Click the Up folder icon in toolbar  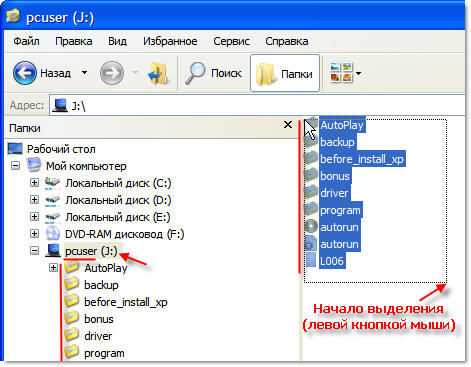tap(158, 73)
